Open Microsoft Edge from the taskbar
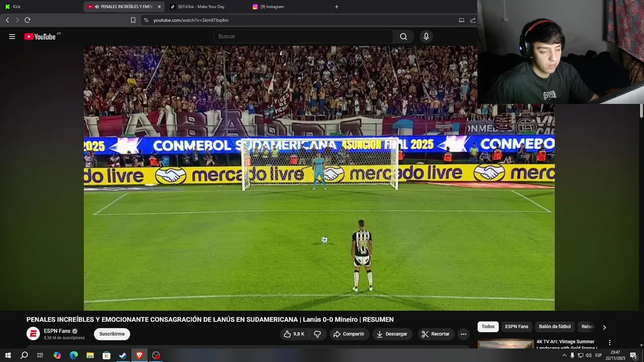Screen dimensions: 644x362 coord(73,355)
